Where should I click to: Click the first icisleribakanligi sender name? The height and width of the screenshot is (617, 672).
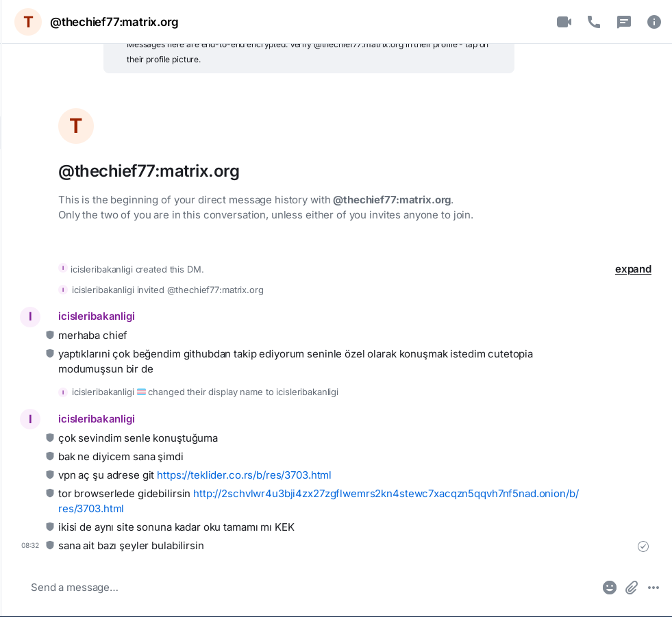[97, 316]
